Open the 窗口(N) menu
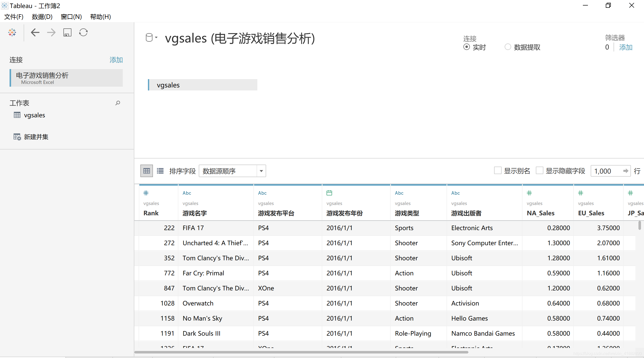Image resolution: width=644 pixels, height=358 pixels. click(71, 17)
